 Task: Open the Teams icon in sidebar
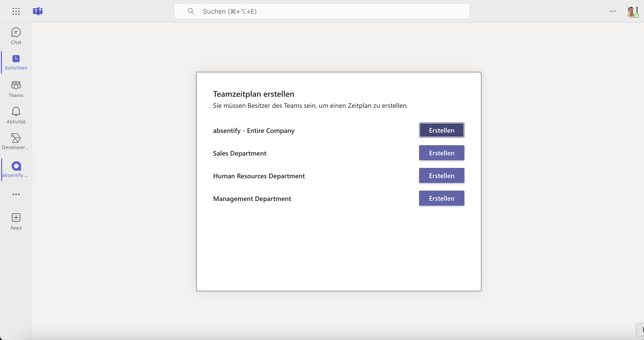[x=16, y=85]
